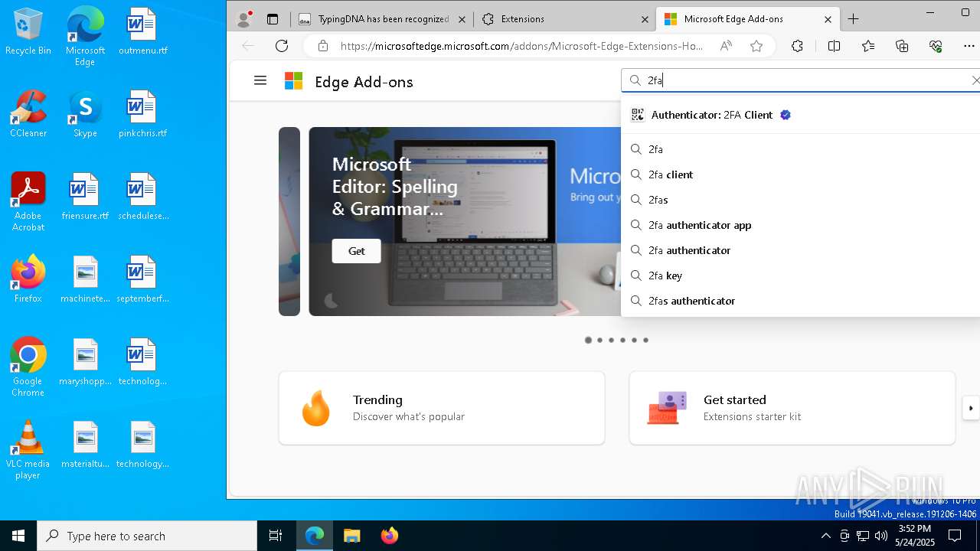Close the TypingDNA tab
Image resolution: width=980 pixels, height=551 pixels.
tap(462, 19)
